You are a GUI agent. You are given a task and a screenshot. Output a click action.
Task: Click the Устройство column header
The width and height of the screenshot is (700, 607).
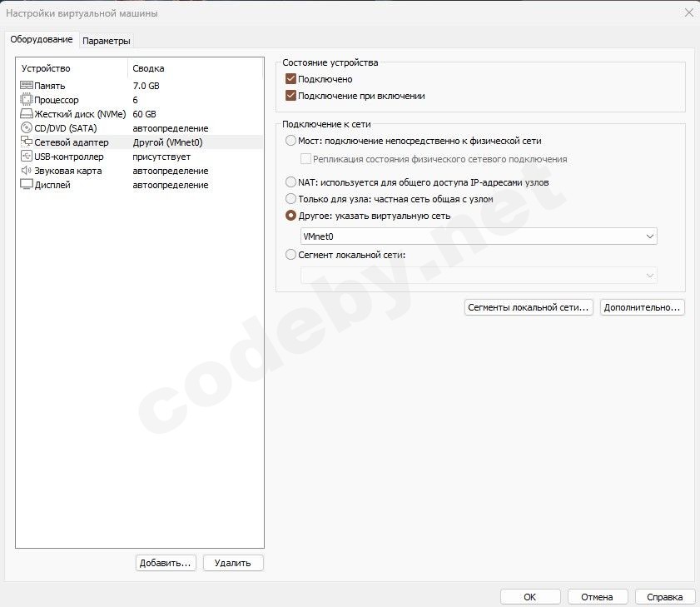tap(46, 68)
